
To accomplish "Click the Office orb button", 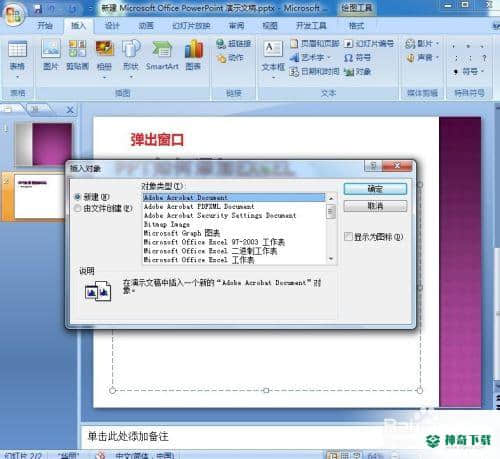I will pos(14,15).
